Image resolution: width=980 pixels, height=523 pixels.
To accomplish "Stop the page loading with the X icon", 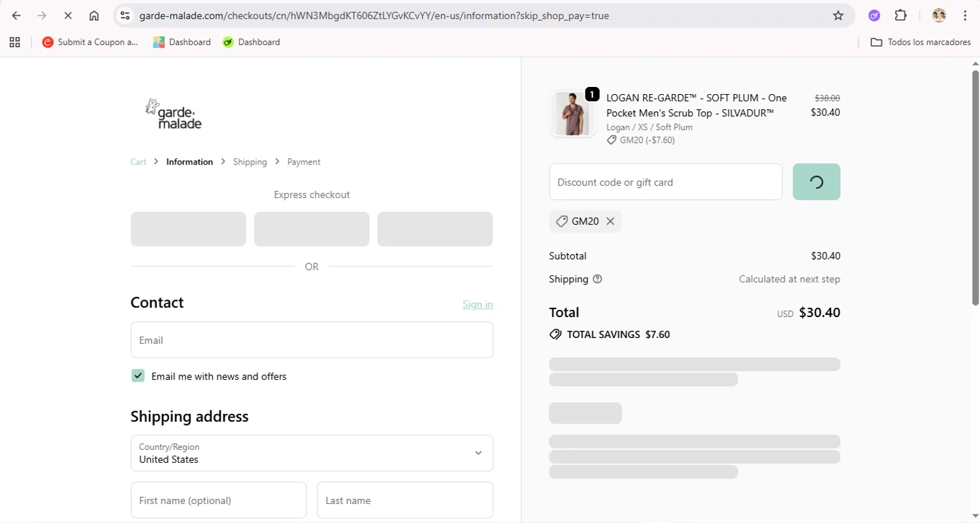I will click(x=68, y=16).
